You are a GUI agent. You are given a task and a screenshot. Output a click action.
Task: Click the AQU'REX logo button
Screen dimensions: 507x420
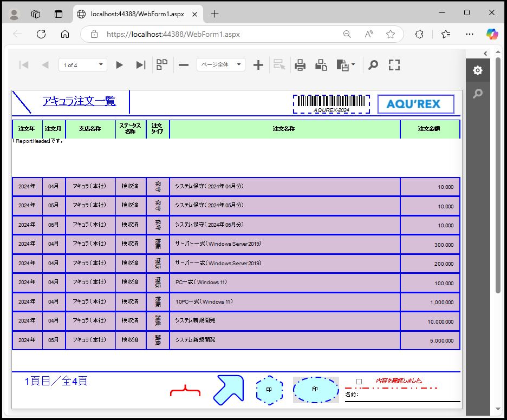(415, 104)
